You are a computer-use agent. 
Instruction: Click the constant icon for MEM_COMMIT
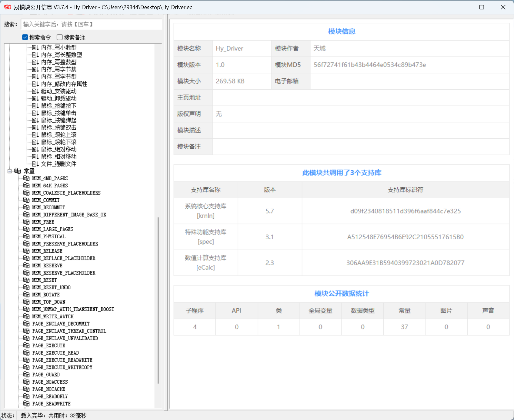[x=26, y=200]
